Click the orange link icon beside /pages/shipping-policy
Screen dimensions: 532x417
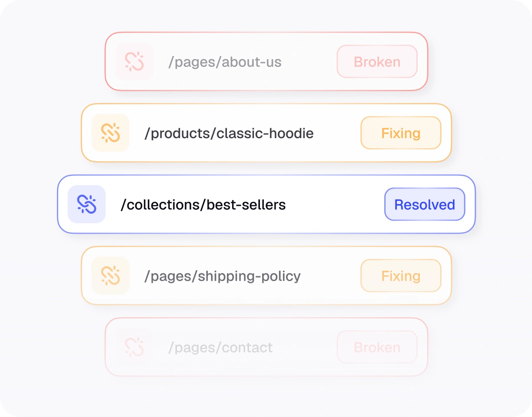pyautogui.click(x=110, y=275)
